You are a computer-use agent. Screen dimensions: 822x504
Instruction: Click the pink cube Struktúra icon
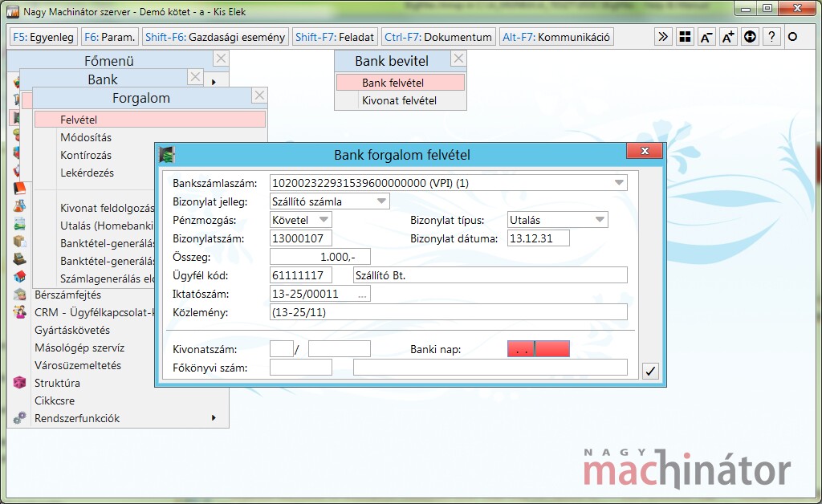[x=19, y=383]
